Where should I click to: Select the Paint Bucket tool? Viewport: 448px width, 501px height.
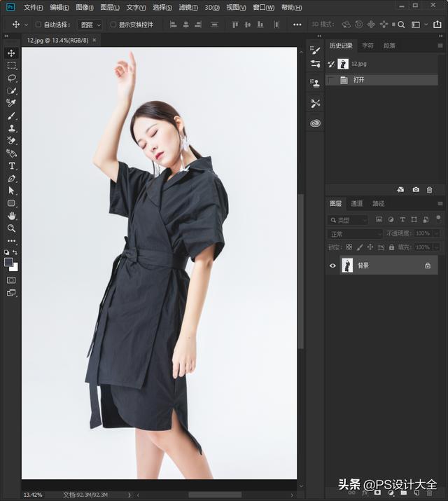tap(11, 153)
